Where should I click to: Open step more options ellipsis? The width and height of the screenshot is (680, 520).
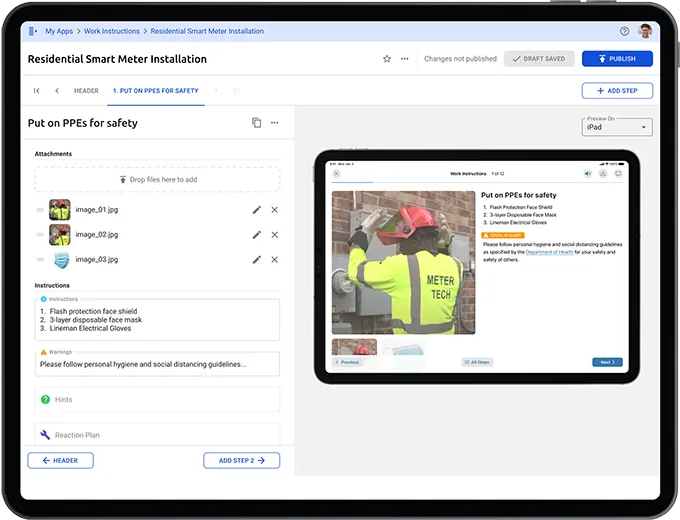pyautogui.click(x=275, y=123)
